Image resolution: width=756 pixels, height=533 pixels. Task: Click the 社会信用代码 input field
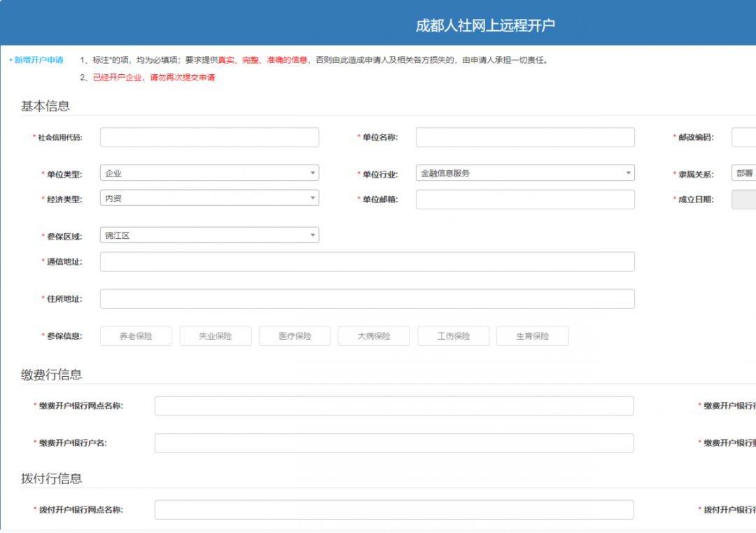coord(209,137)
